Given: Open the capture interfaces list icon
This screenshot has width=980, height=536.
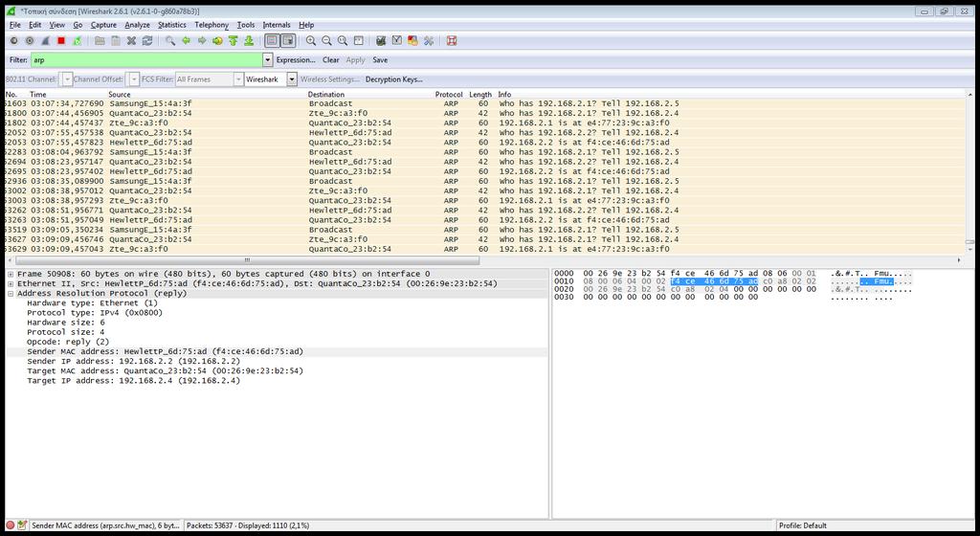Looking at the screenshot, I should click(x=13, y=40).
